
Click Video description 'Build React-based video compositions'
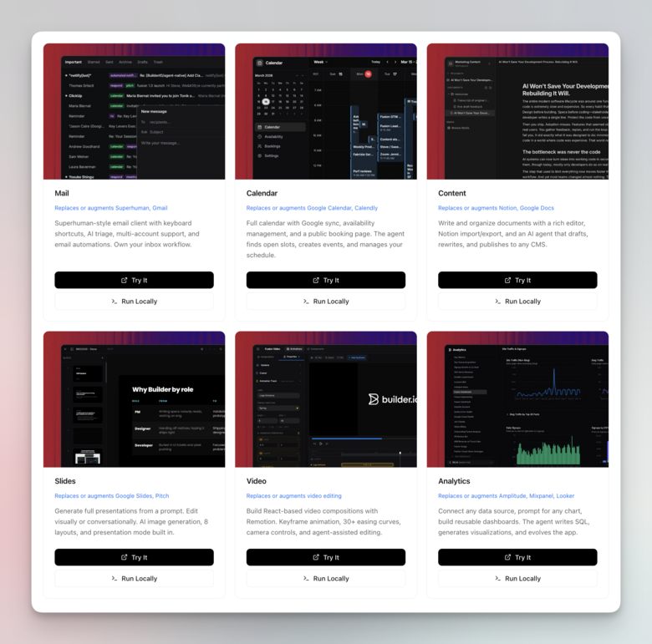click(x=323, y=522)
